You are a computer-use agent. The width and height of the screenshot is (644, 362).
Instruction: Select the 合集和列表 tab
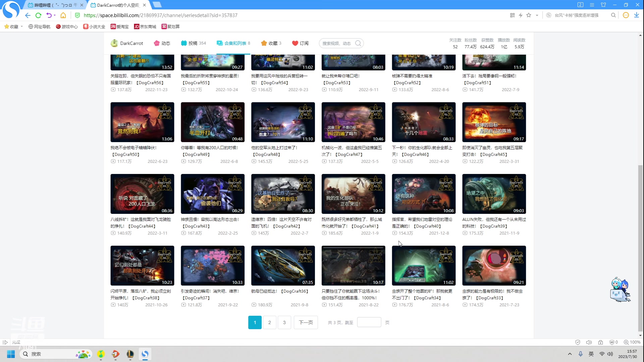coord(233,43)
